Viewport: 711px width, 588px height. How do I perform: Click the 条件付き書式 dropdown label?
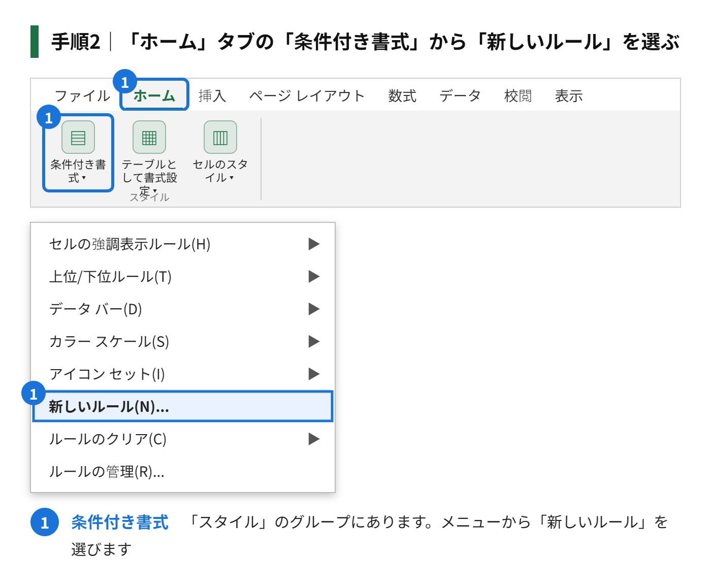tap(78, 171)
